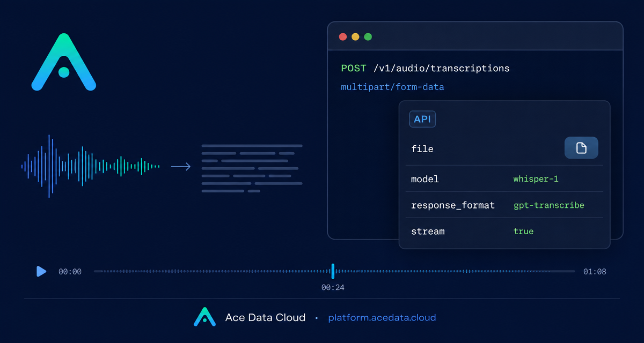The height and width of the screenshot is (343, 644).
Task: Toggle the stream true value
Action: pos(523,232)
